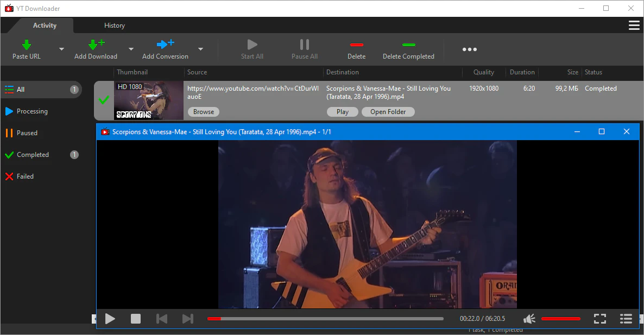Click the Scorpions HD 1080 video thumbnail
This screenshot has height=335, width=644.
(x=149, y=100)
